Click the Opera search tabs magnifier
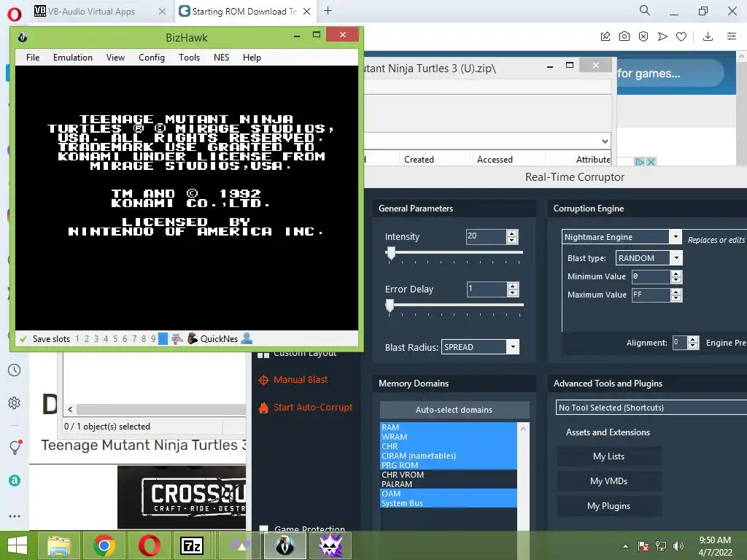Viewport: 747px width, 560px height. pos(645,10)
